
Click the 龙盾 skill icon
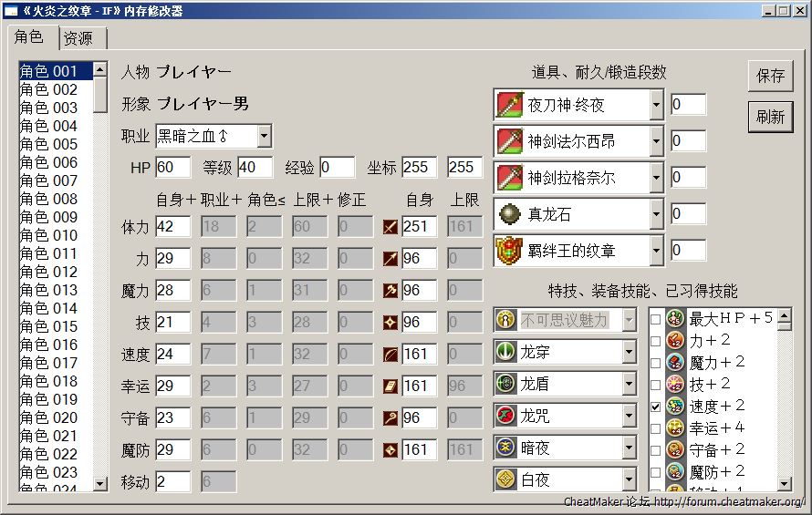pos(506,384)
